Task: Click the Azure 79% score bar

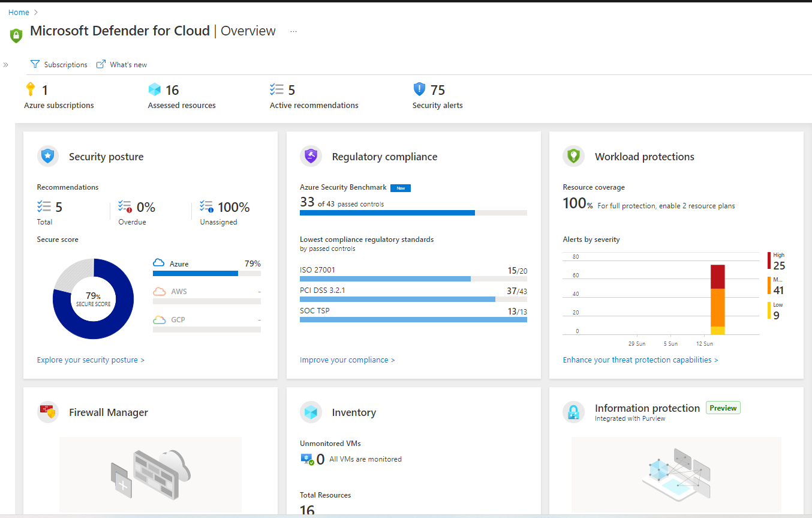Action: (x=207, y=273)
